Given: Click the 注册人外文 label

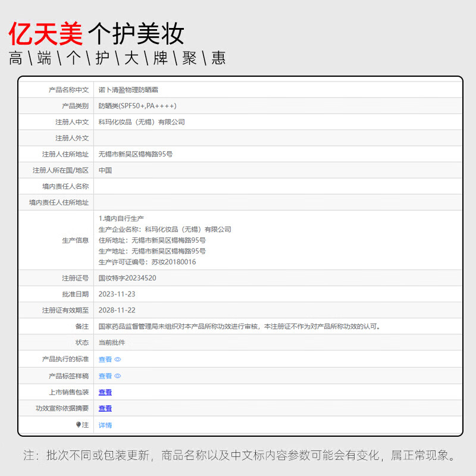Looking at the screenshot, I should (x=72, y=138).
